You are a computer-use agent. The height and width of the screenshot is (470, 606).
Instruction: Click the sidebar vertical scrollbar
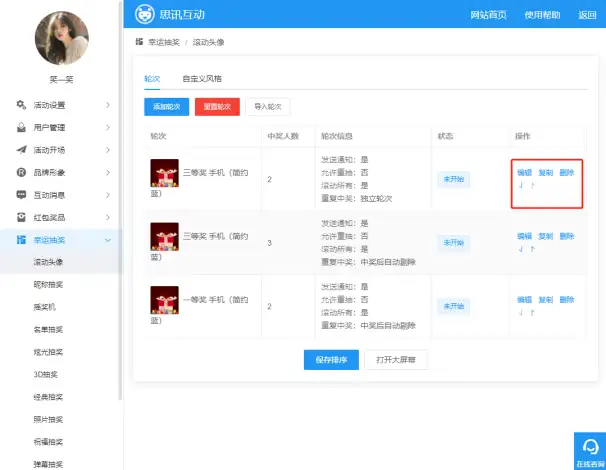(x=120, y=201)
